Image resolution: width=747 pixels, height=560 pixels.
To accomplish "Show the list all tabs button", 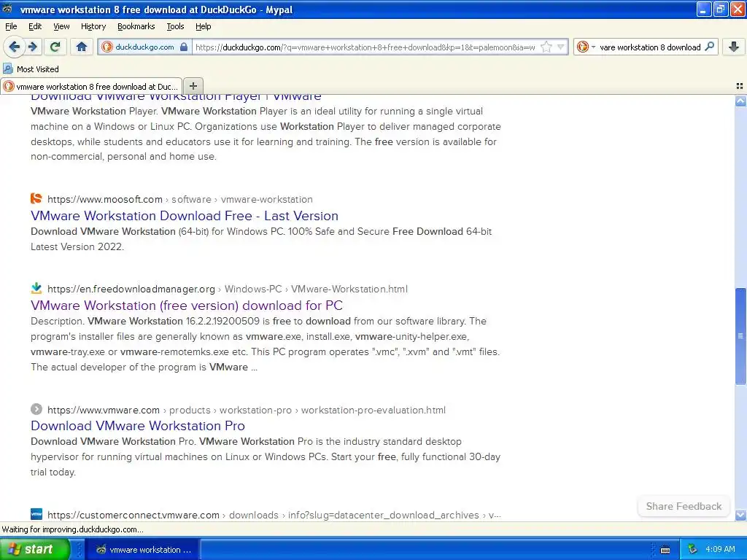I will pos(740,86).
